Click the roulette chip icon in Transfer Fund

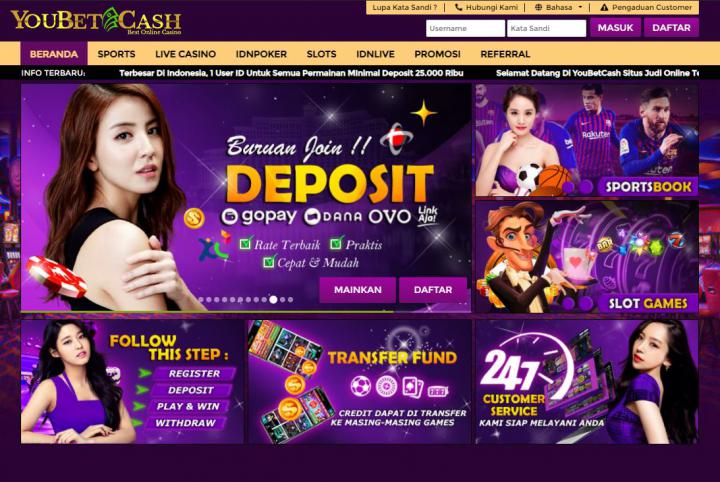coord(386,386)
